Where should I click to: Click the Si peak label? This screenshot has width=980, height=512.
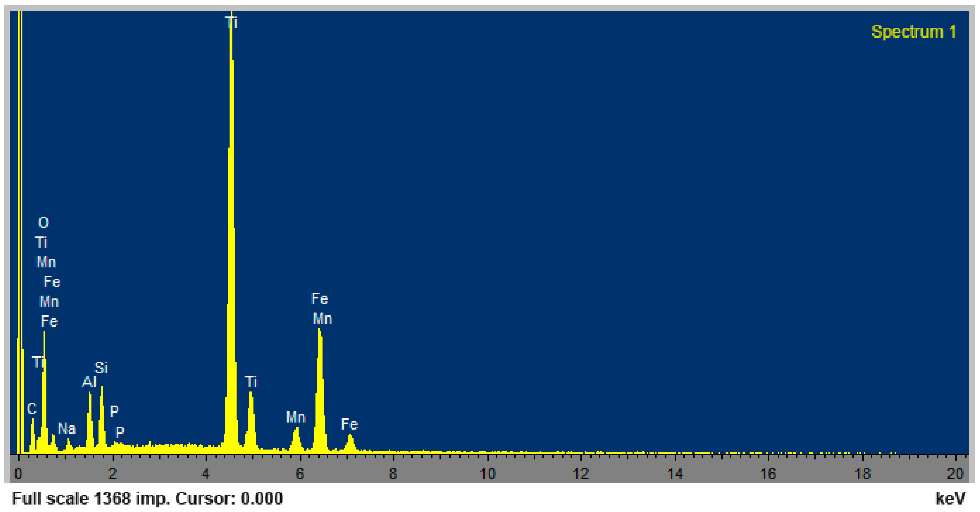tap(101, 368)
